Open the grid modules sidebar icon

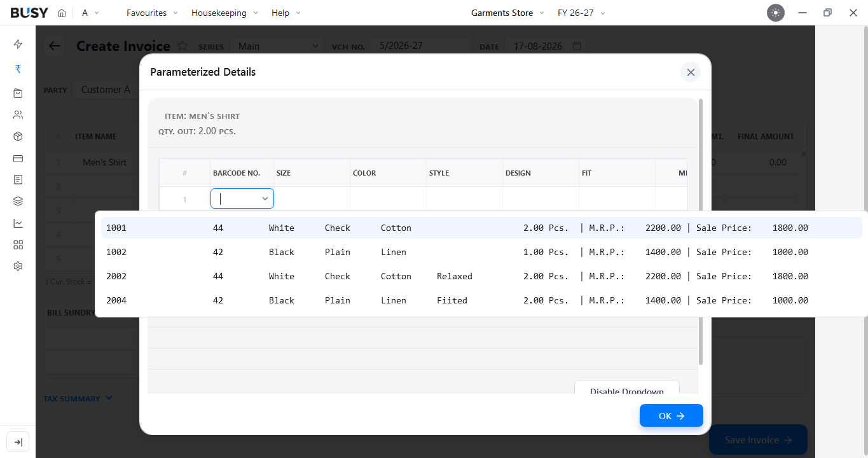[x=18, y=244]
